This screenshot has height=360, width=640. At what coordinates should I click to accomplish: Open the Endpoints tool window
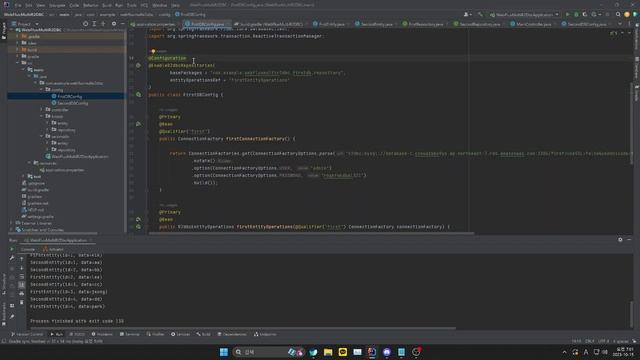(x=265, y=334)
